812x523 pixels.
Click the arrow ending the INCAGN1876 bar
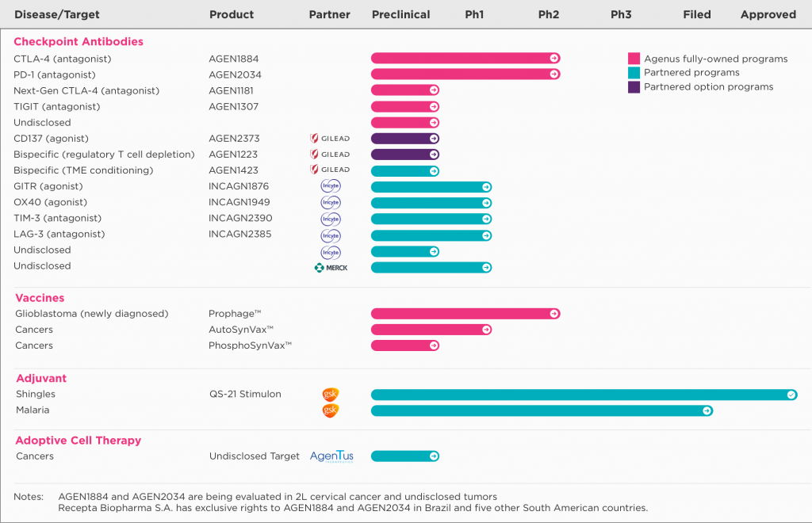[486, 187]
